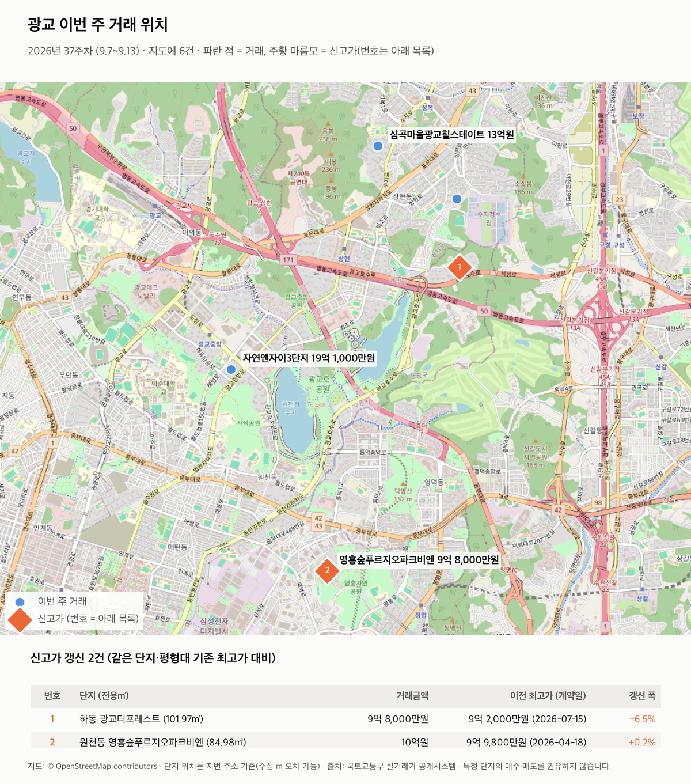The image size is (691, 784).
Task: Click the "거래금액" column header
Action: pyautogui.click(x=412, y=696)
